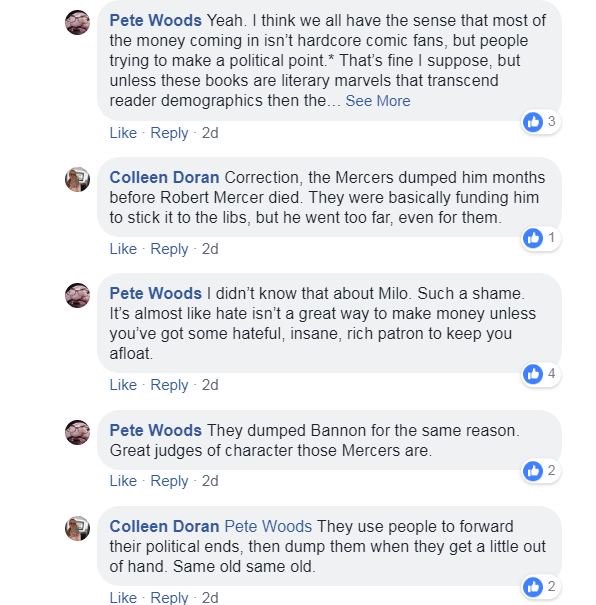596x605 pixels.
Task: Click thumbs-up reaction on 'Same old same old' comment
Action: click(533, 587)
